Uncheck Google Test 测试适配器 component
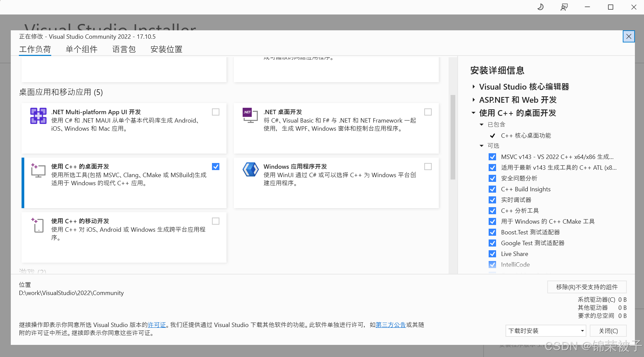Viewport: 644px width, 357px height. 492,243
